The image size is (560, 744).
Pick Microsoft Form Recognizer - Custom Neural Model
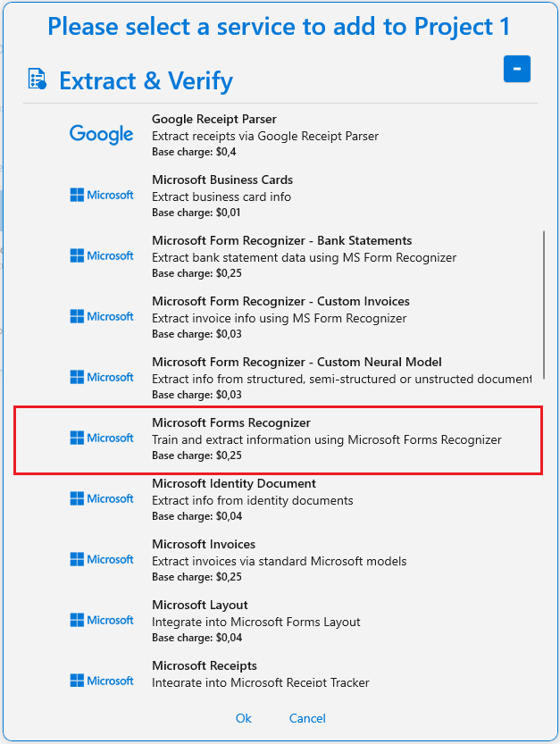click(x=297, y=362)
